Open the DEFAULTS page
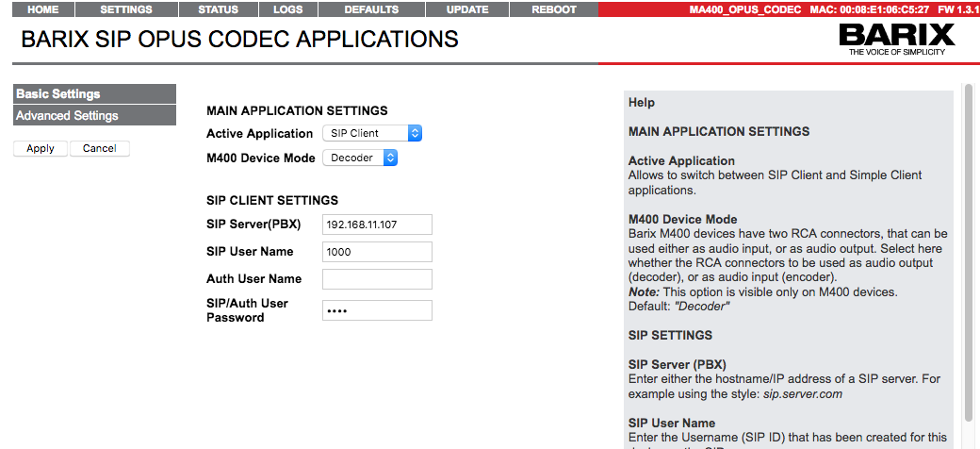980x449 pixels. (371, 9)
